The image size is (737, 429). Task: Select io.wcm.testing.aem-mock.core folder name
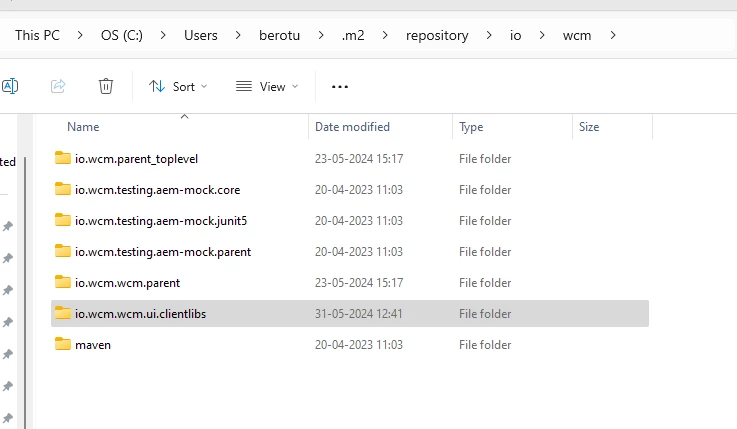[x=157, y=190]
